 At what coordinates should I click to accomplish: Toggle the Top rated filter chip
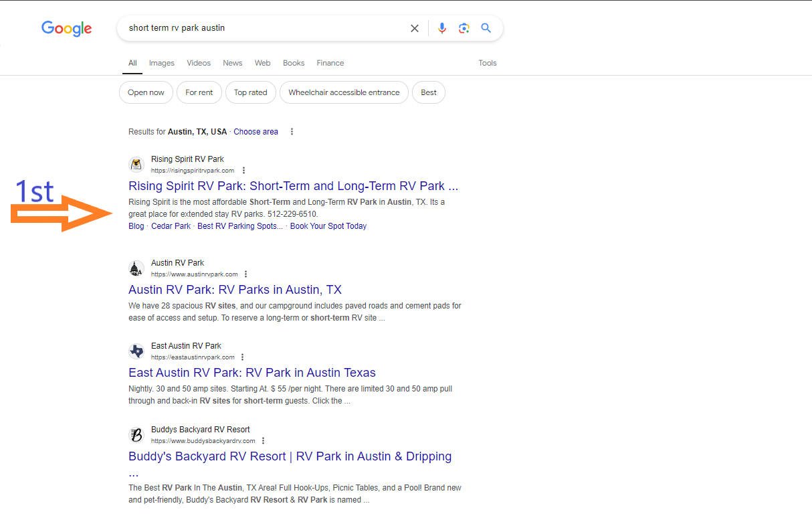(251, 92)
